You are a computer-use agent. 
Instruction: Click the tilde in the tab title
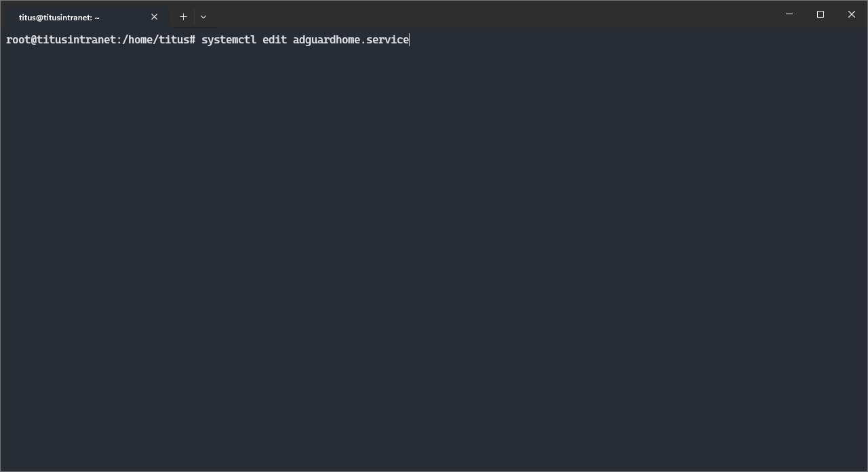98,18
